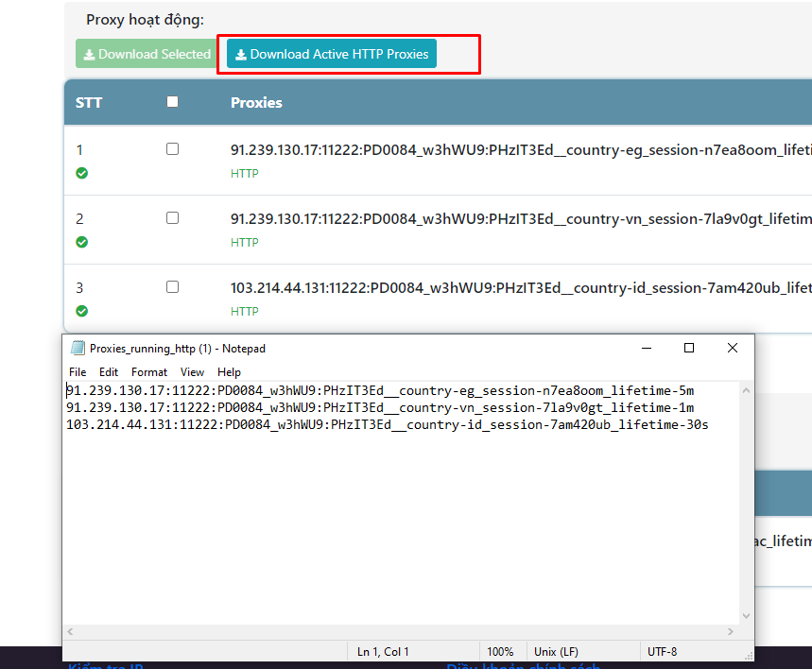Click Notepad horizontal scrollbar left arrow
This screenshot has width=812, height=669.
71,632
